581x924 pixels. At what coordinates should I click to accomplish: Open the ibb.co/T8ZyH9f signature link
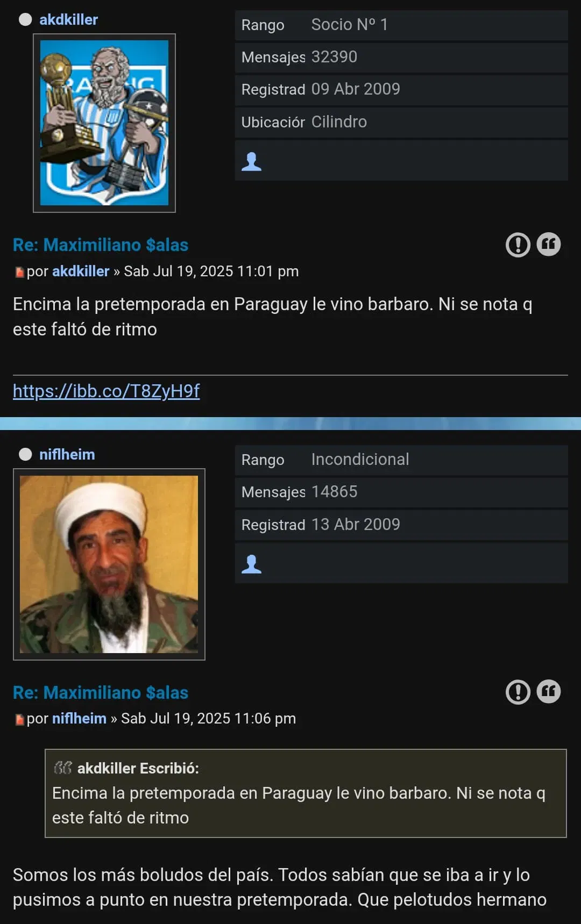pos(106,391)
